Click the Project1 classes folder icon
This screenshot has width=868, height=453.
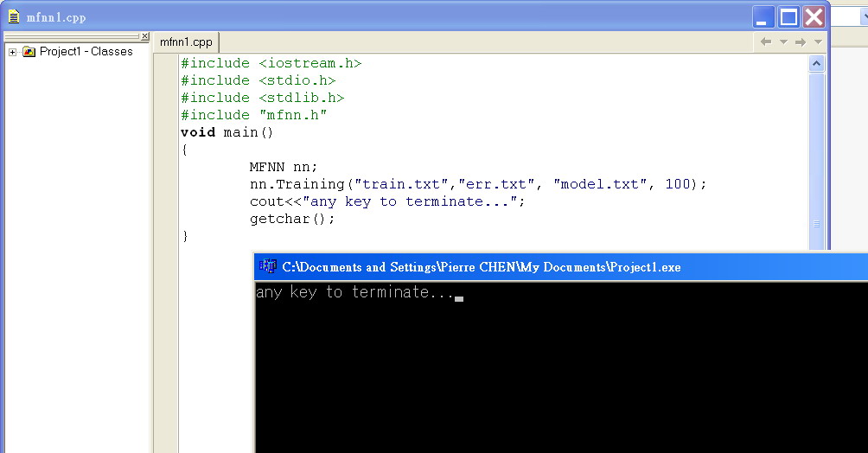29,52
